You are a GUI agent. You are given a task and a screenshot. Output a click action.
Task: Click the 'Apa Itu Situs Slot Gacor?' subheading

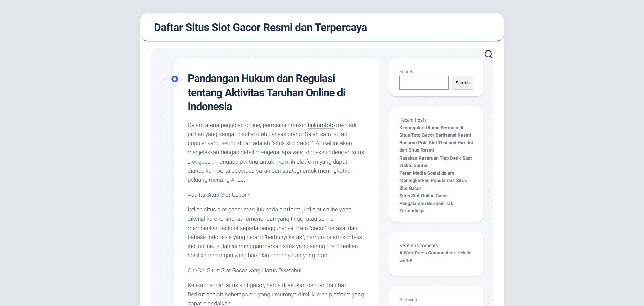click(x=218, y=195)
